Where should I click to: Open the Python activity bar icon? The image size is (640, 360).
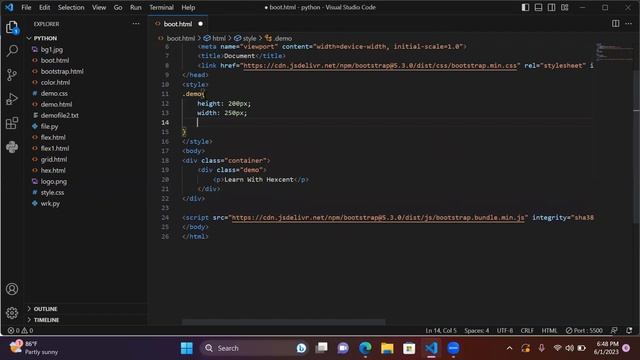[12, 147]
